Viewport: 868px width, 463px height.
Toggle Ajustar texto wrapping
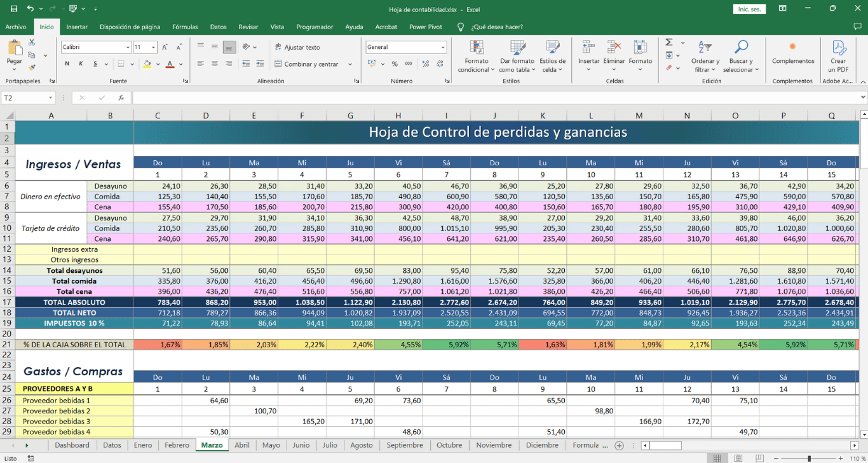297,47
